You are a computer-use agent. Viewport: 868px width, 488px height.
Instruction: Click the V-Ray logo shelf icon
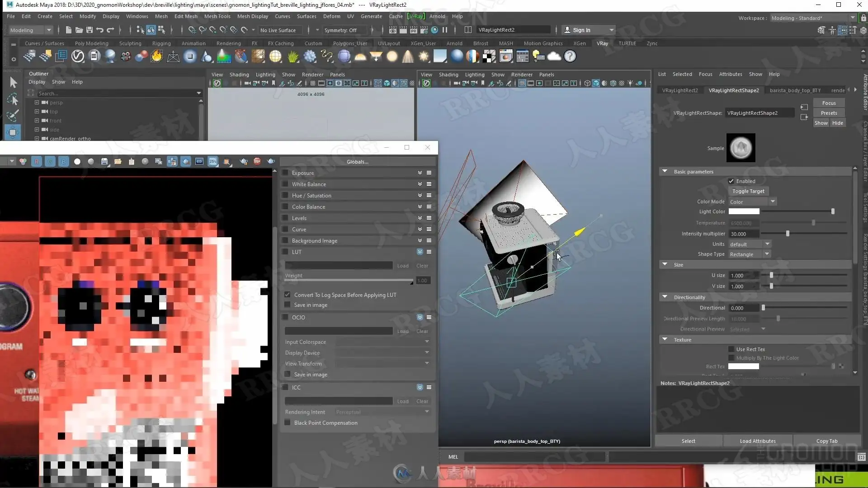point(78,56)
